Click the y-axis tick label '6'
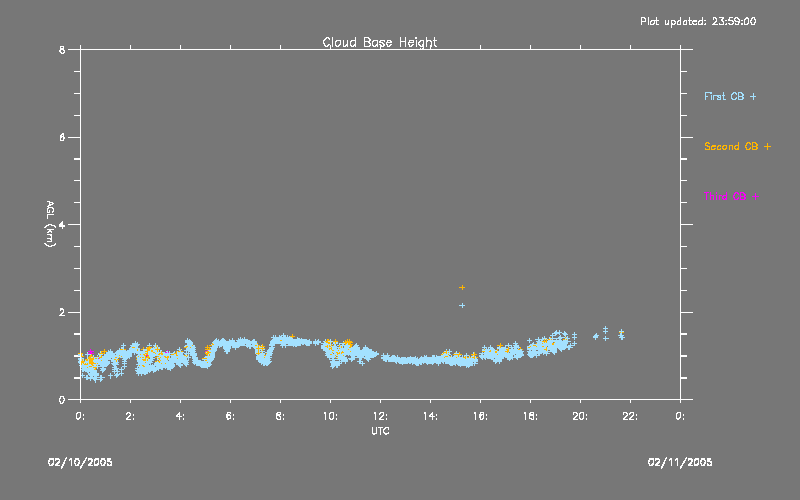Viewport: 800px width, 500px height. [x=62, y=138]
